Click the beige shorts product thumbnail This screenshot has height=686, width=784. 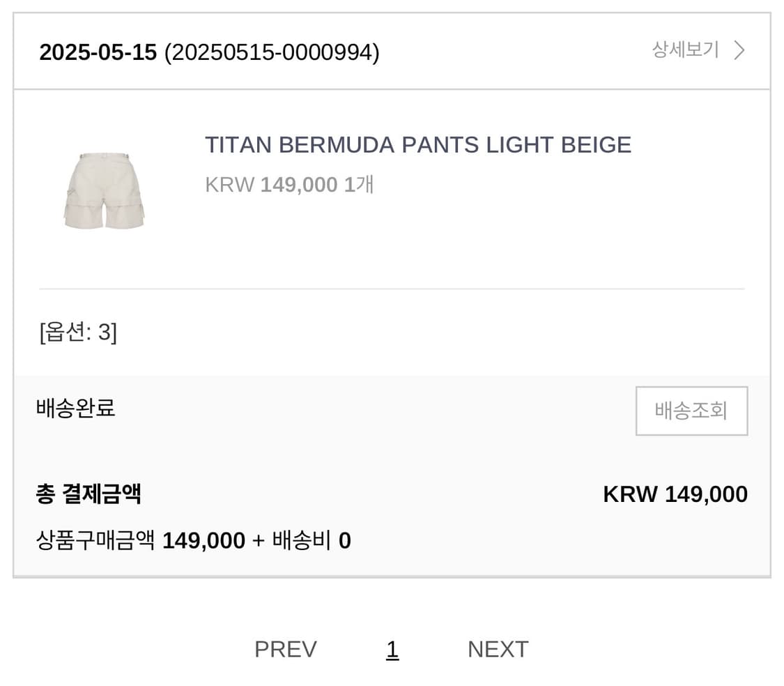105,190
